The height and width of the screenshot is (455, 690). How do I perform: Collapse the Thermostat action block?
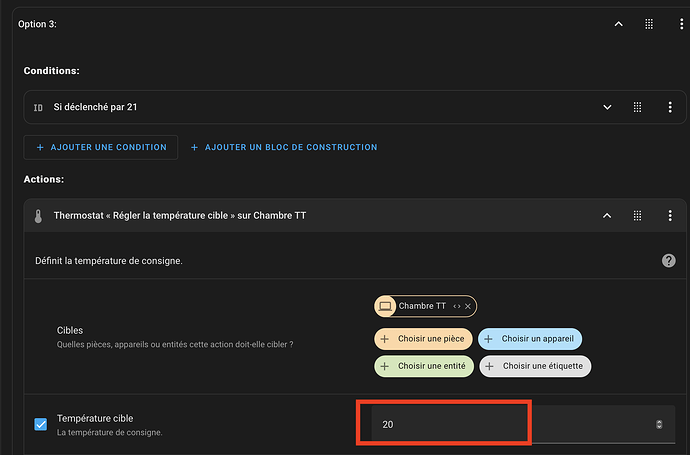[606, 215]
